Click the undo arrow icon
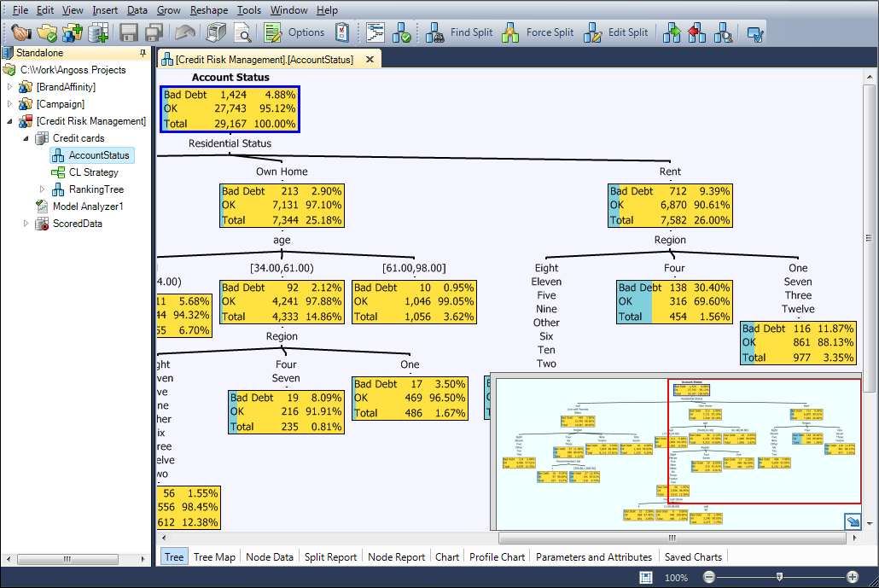879x588 pixels. point(185,33)
